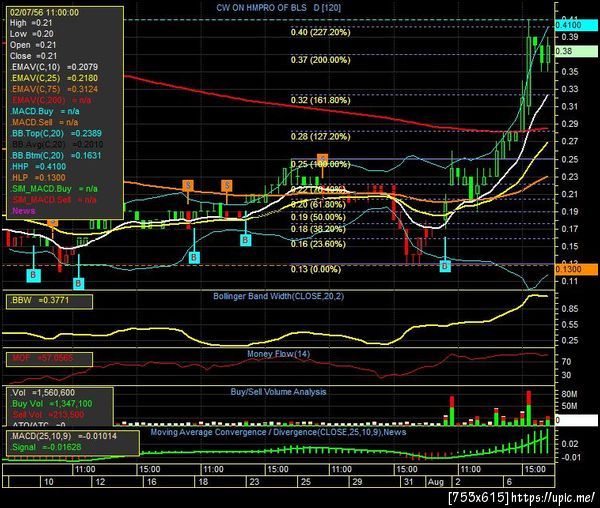The height and width of the screenshot is (508, 600).
Task: Click the purple News label in legend
Action: [23, 211]
